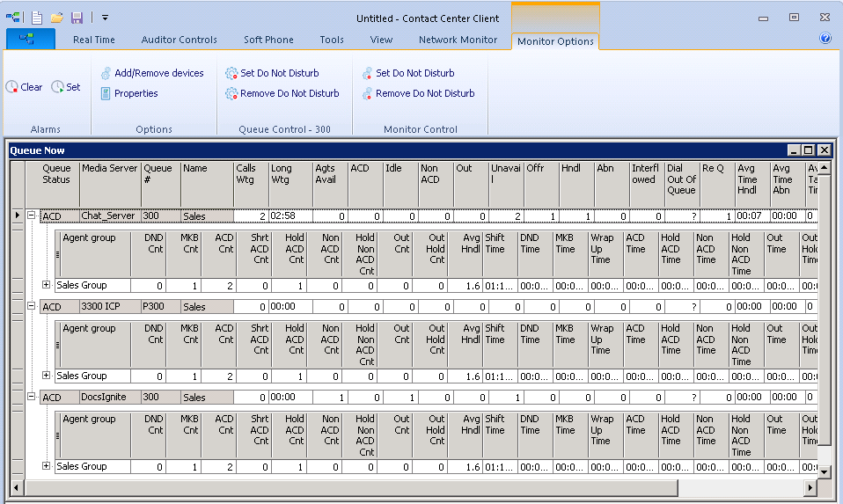
Task: Click the New document icon in quick access toolbar
Action: [37, 17]
